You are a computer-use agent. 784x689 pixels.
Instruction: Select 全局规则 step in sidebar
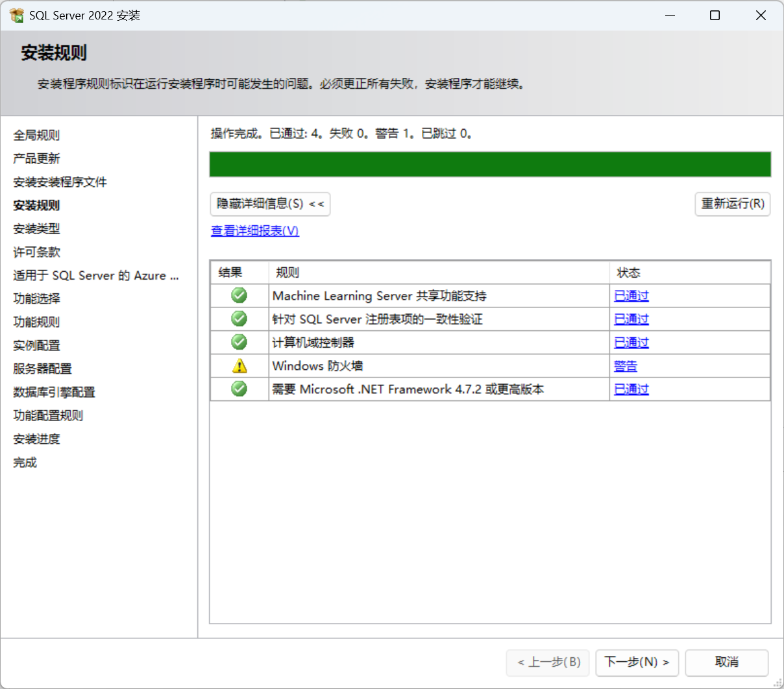pos(36,135)
